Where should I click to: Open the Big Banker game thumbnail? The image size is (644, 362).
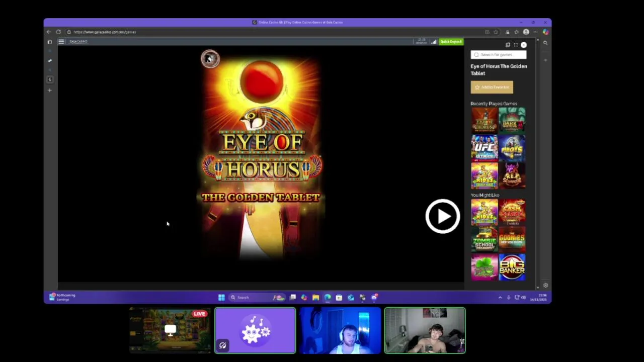[512, 267]
